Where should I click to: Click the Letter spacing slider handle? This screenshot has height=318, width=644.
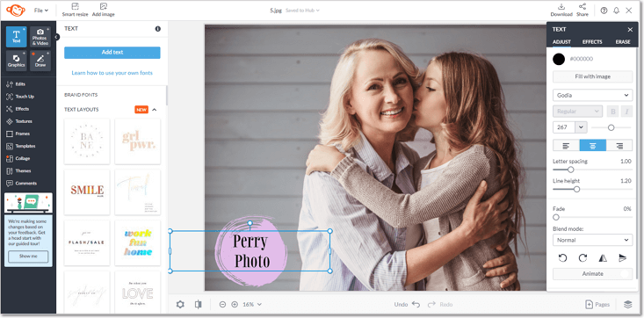(x=570, y=170)
